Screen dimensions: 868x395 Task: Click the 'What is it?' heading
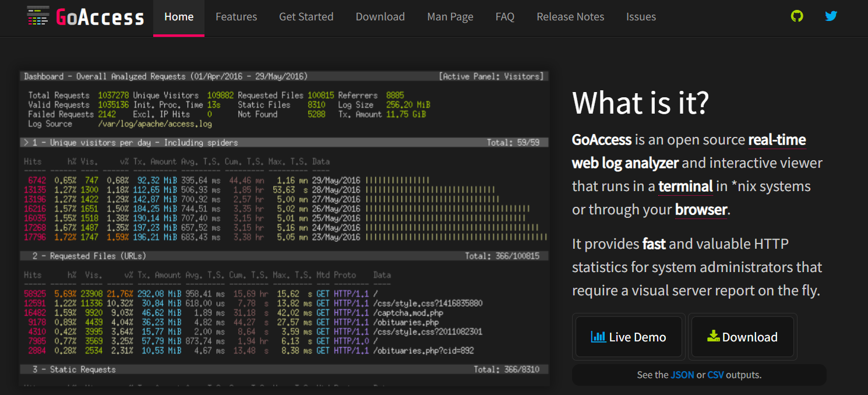click(x=640, y=102)
